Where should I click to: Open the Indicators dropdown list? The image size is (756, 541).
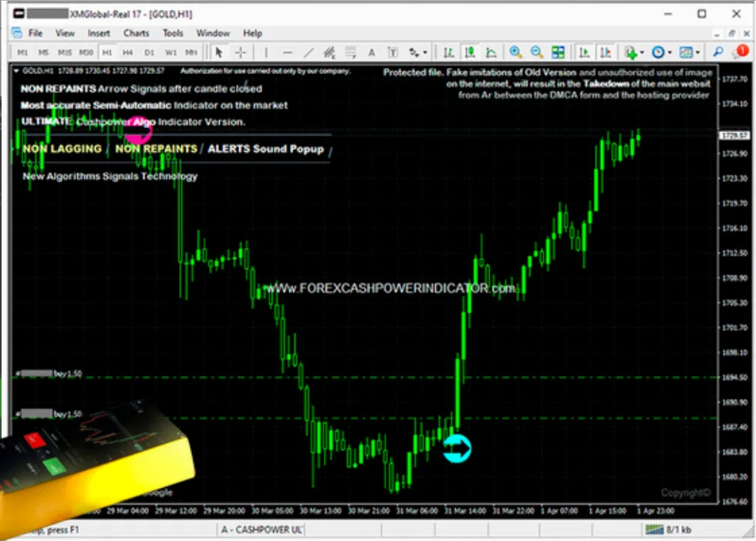click(x=633, y=52)
